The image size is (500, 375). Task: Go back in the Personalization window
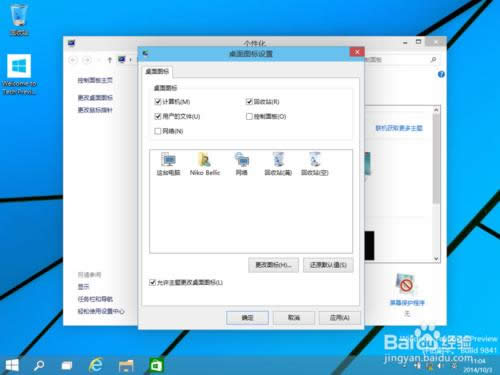pyautogui.click(x=73, y=60)
